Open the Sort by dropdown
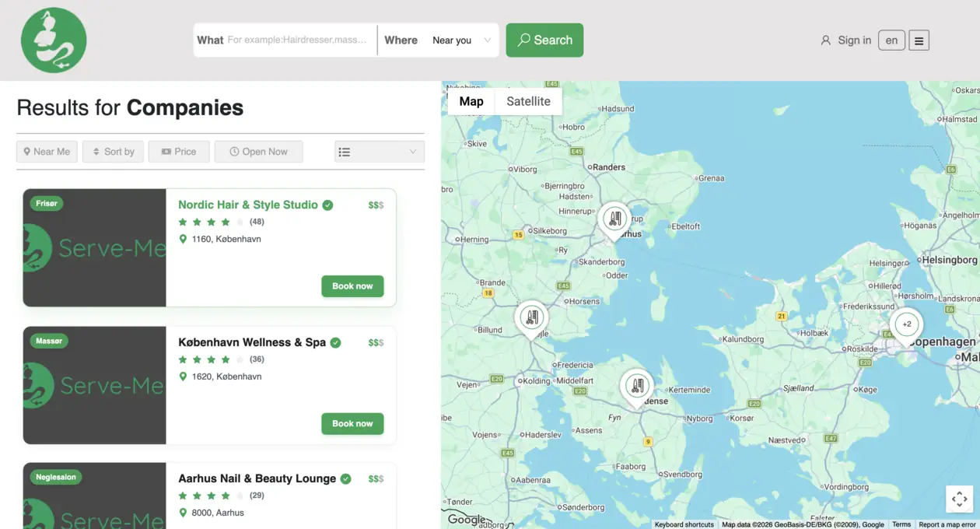Viewport: 980px width, 529px height. click(x=114, y=152)
